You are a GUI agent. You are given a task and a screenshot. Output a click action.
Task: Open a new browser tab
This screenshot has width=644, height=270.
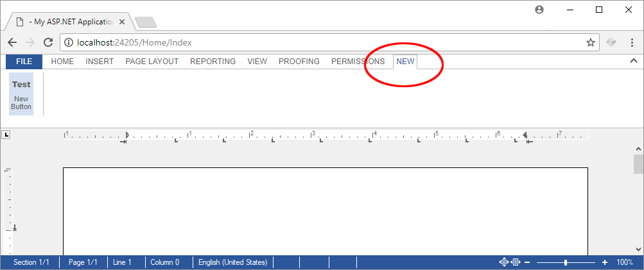[x=145, y=22]
